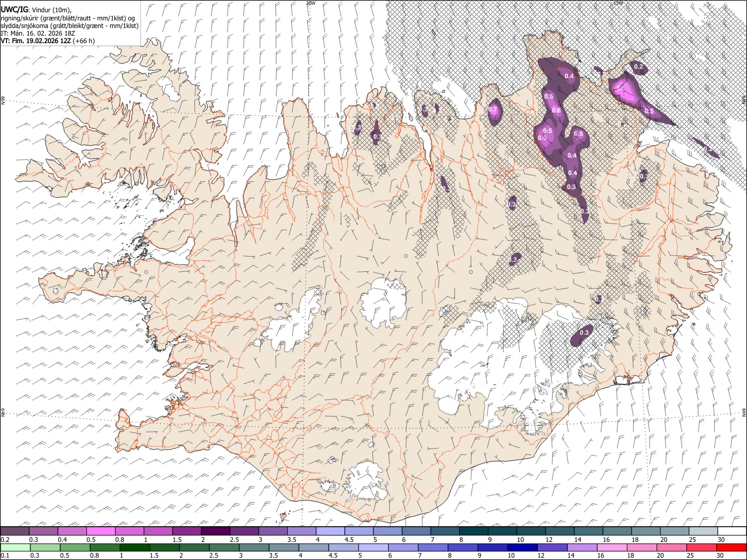
Task: Pick the deep blue rain-scale swatch at 10
Action: coord(522,547)
